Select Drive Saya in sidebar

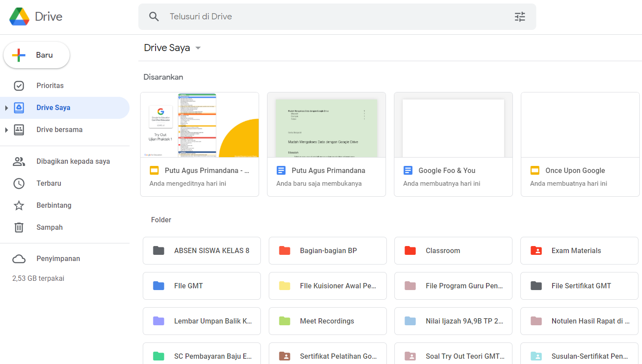coord(65,107)
